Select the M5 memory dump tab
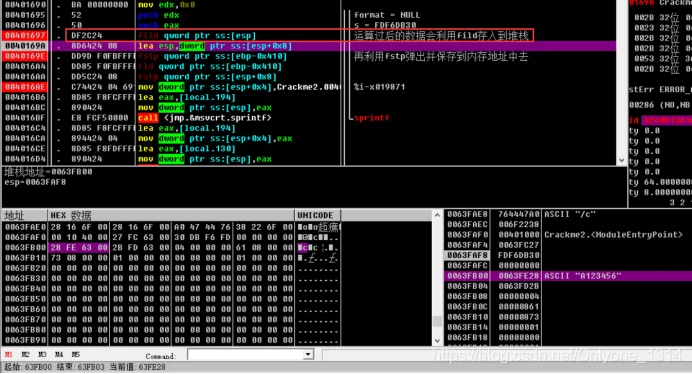The image size is (692, 374). pyautogui.click(x=76, y=355)
